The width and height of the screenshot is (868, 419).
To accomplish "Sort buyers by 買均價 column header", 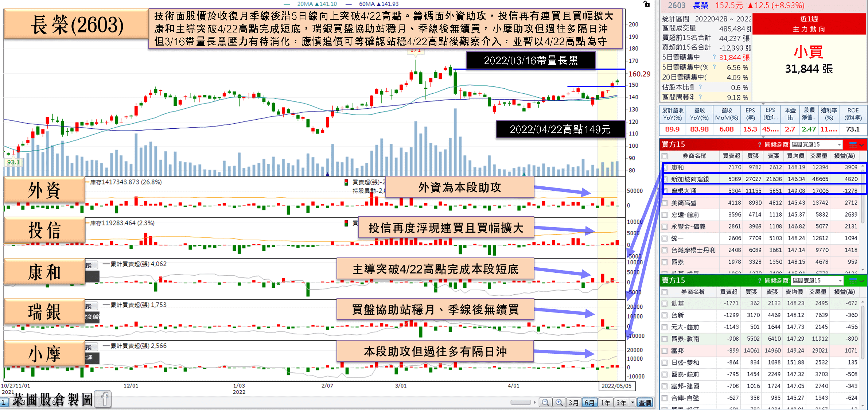I will pos(795,156).
